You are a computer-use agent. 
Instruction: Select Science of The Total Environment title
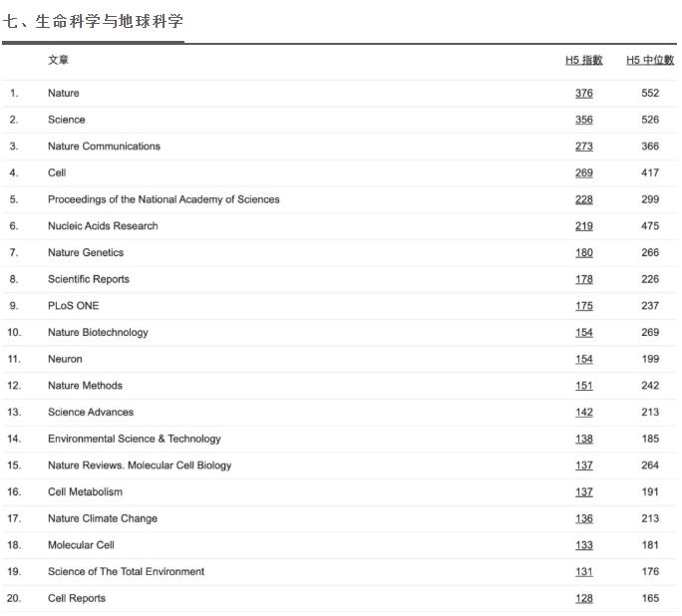click(x=127, y=572)
